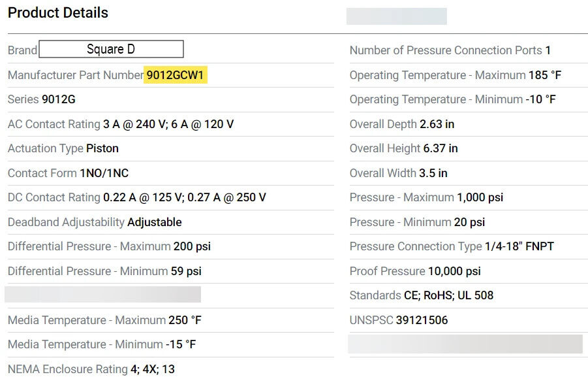
Task: Click the Standards CE; RoHS; UL 508 value
Action: coord(448,295)
